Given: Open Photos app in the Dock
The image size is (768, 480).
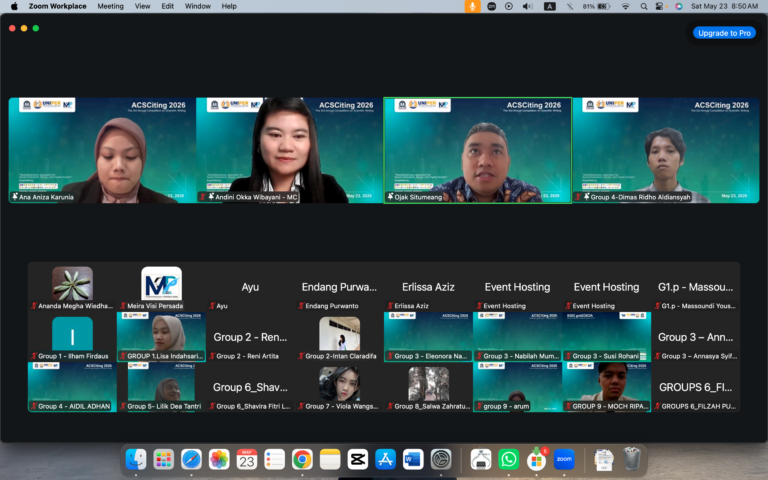Looking at the screenshot, I should [219, 459].
